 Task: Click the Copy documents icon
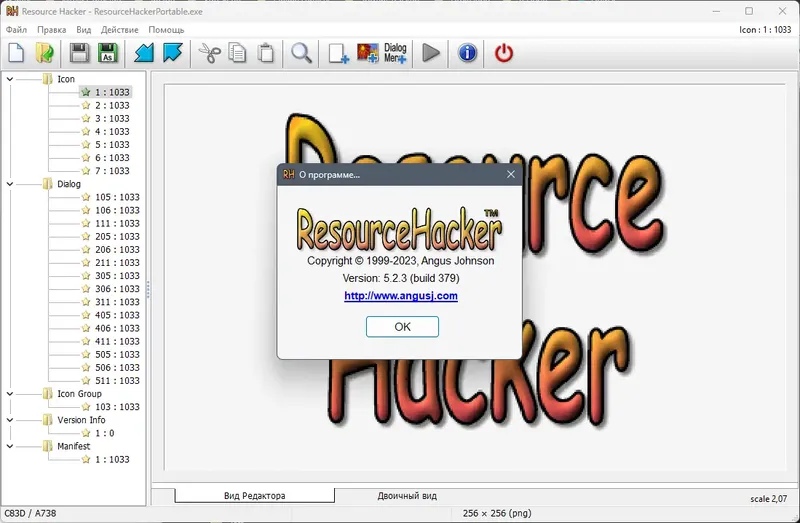click(237, 53)
